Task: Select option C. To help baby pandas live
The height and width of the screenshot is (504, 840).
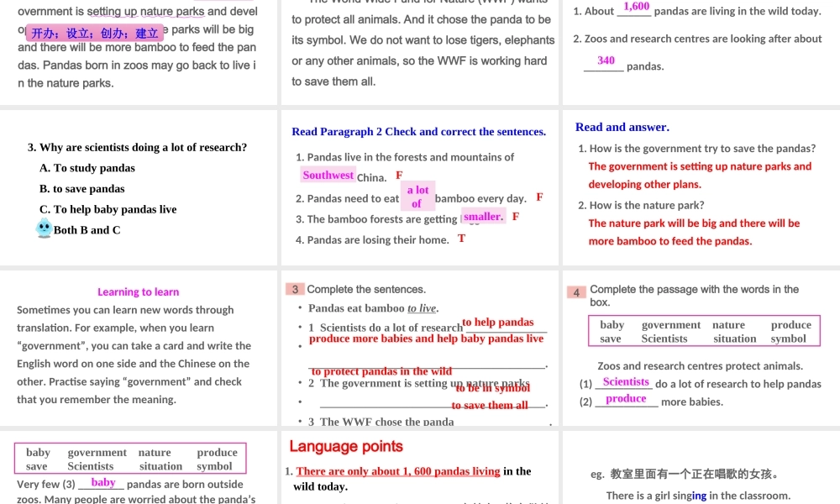Action: click(x=108, y=209)
